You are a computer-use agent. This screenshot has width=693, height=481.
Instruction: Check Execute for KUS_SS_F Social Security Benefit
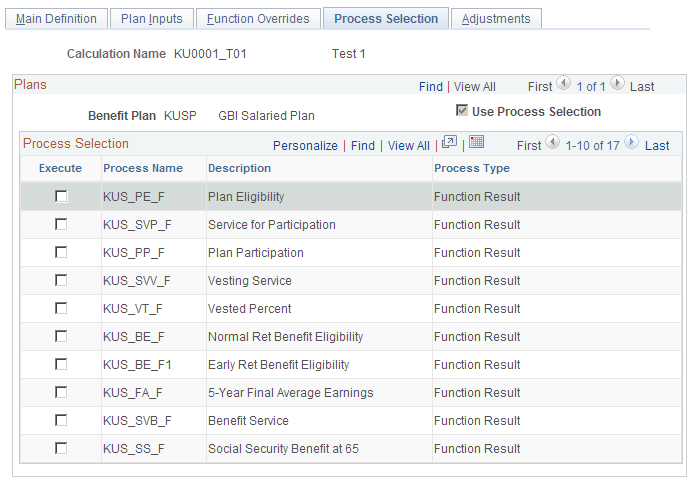[x=61, y=448]
